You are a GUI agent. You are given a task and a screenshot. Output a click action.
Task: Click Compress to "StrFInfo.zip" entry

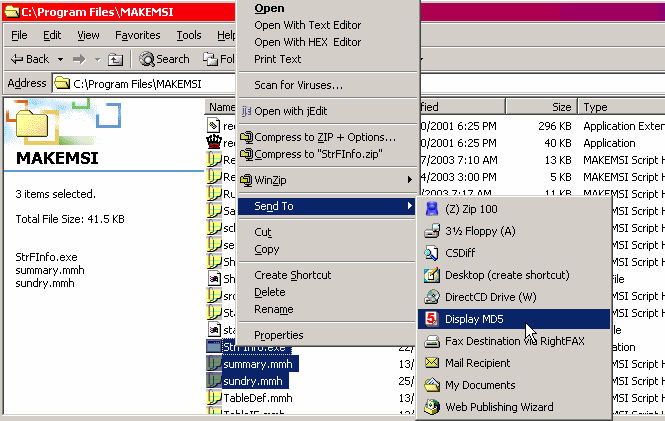coord(319,154)
